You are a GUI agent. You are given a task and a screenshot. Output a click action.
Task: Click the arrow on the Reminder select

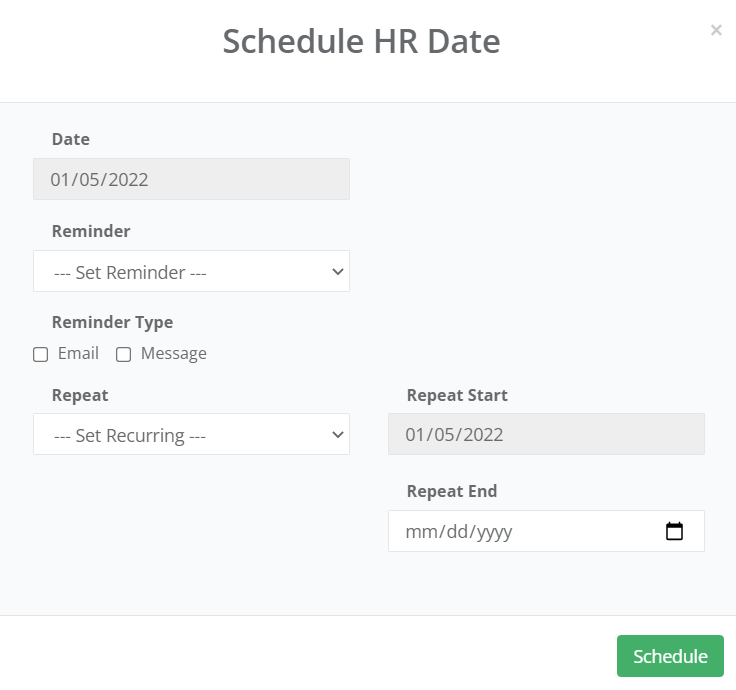point(337,271)
